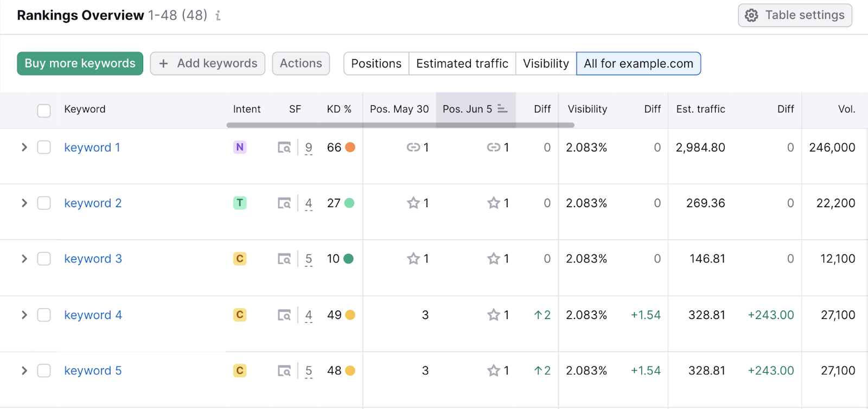The width and height of the screenshot is (868, 409).
Task: Click the T intent badge for keyword 2
Action: [x=240, y=203]
